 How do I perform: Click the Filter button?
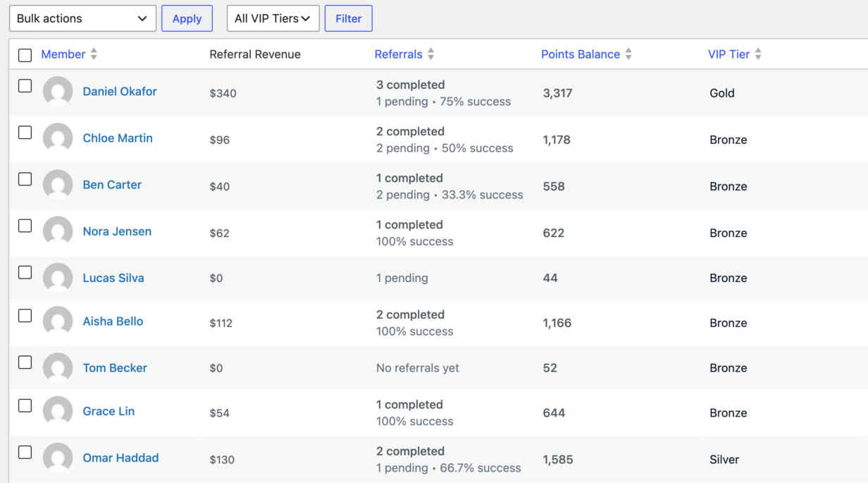point(348,18)
